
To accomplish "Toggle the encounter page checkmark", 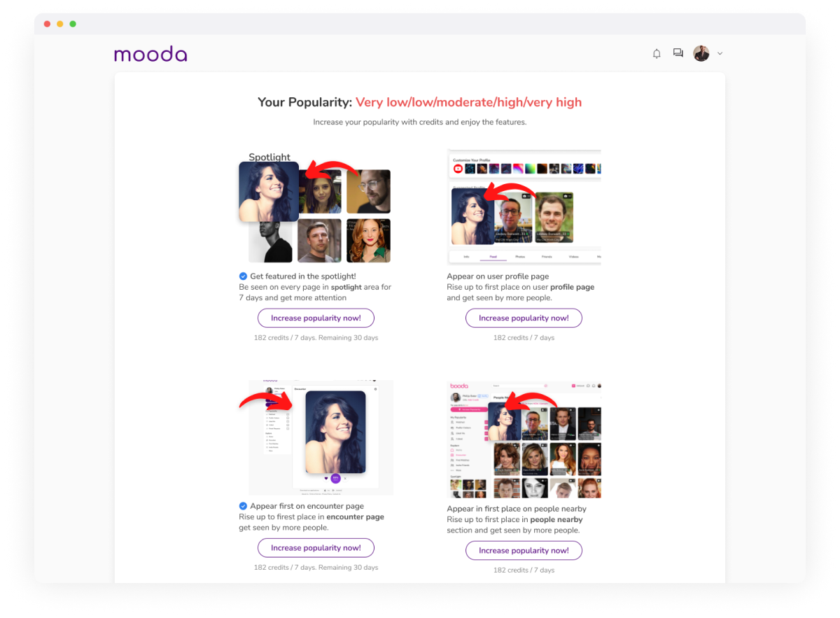I will tap(243, 506).
